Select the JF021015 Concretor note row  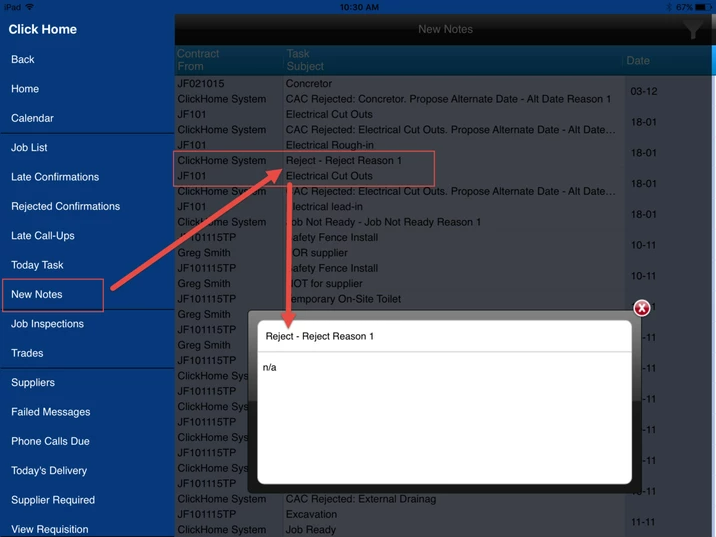pyautogui.click(x=400, y=84)
